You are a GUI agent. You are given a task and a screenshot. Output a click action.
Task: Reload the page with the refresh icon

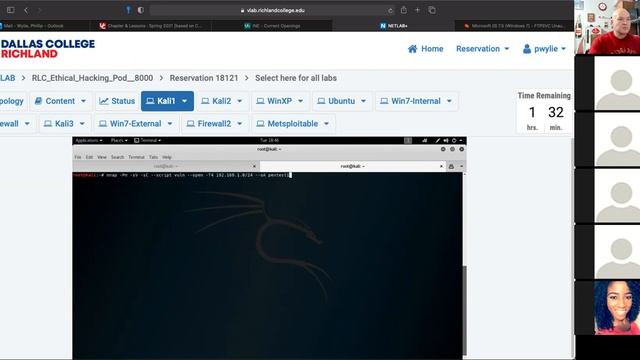click(390, 11)
